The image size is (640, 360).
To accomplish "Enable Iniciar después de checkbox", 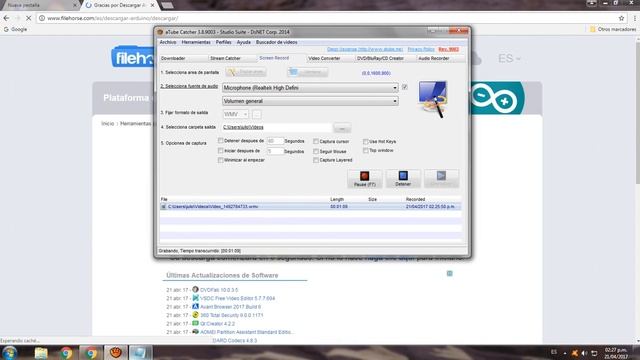I will coord(220,151).
